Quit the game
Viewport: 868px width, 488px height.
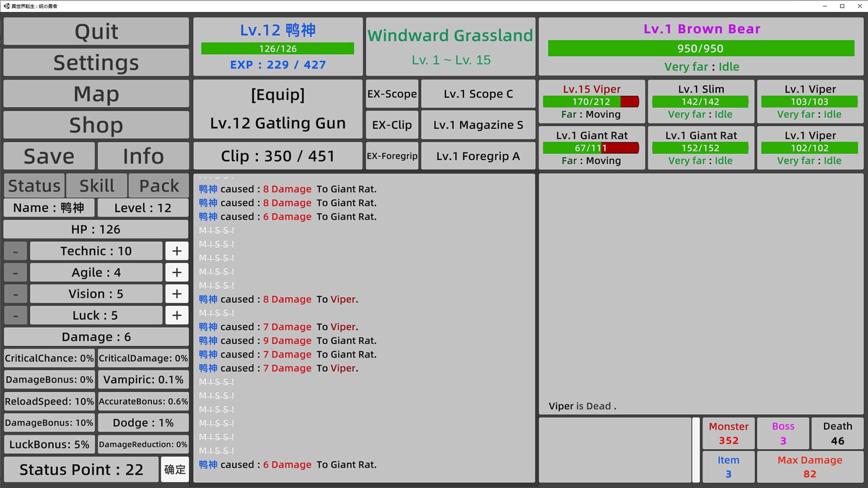coord(96,31)
